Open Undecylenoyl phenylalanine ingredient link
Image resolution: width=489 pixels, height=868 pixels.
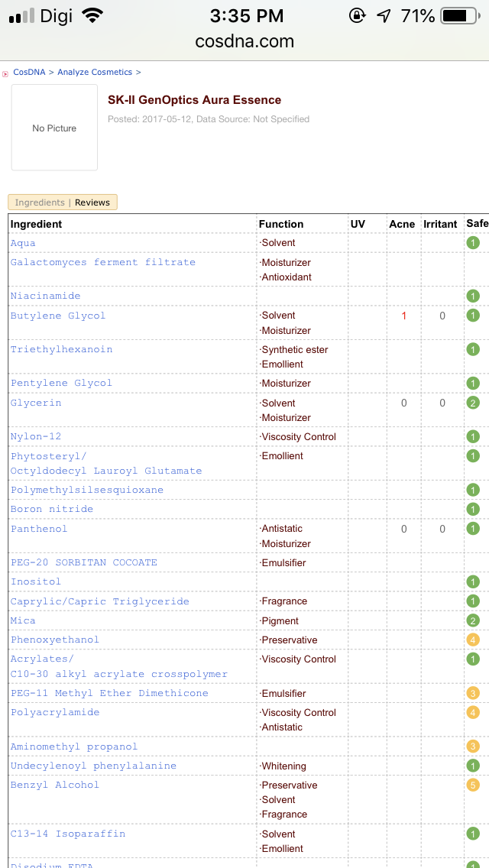coord(93,766)
